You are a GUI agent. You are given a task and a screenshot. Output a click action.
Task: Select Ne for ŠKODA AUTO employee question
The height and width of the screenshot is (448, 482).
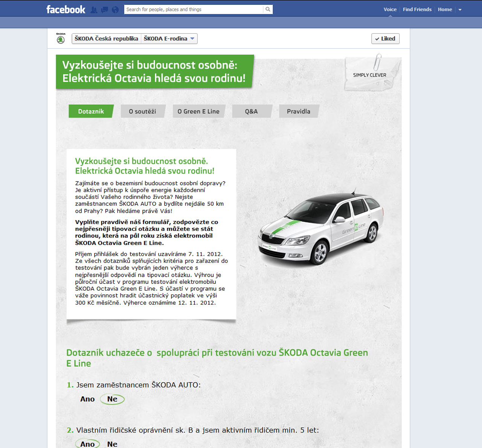point(112,399)
